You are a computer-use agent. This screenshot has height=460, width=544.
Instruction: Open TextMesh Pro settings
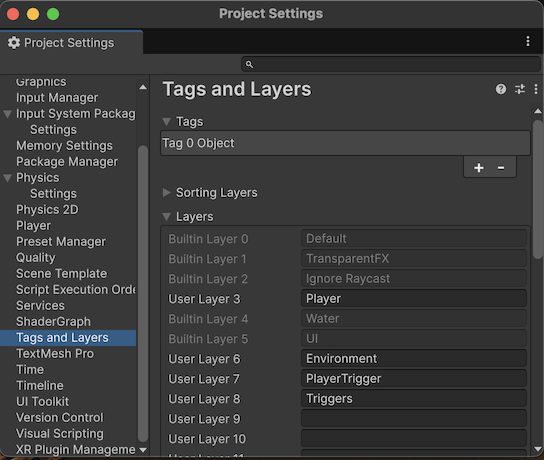click(55, 353)
